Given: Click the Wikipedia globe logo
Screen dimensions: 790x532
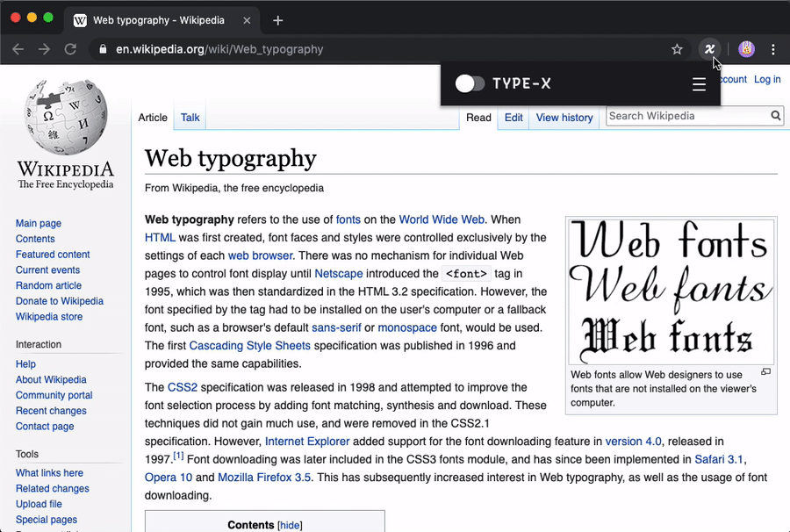Looking at the screenshot, I should [66, 117].
